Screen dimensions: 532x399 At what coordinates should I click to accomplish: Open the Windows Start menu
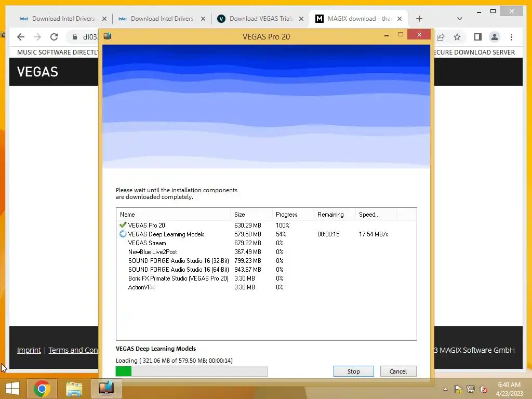click(x=12, y=389)
